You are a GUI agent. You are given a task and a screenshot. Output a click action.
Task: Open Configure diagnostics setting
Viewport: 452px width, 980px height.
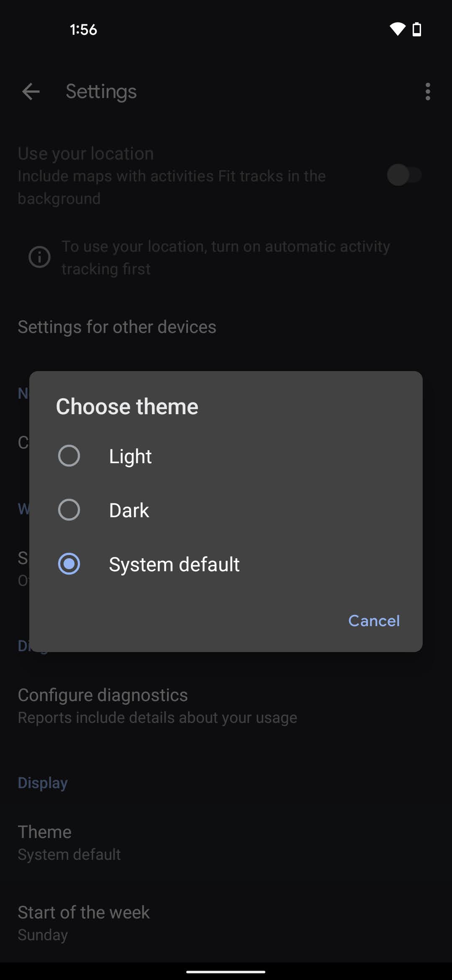157,706
